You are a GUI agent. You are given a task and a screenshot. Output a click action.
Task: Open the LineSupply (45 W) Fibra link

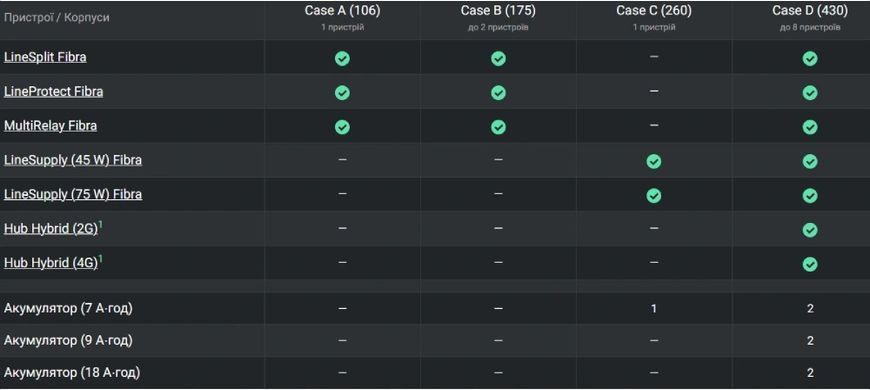pyautogui.click(x=73, y=160)
